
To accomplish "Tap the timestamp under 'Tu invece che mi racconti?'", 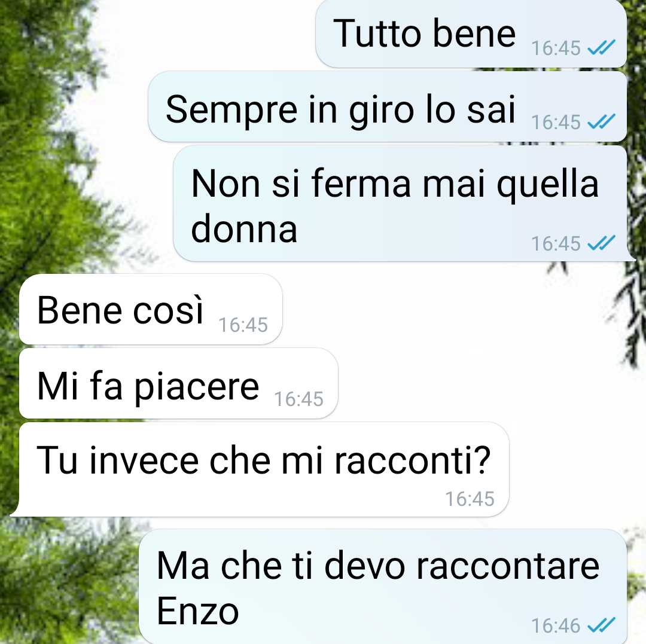I will [470, 499].
